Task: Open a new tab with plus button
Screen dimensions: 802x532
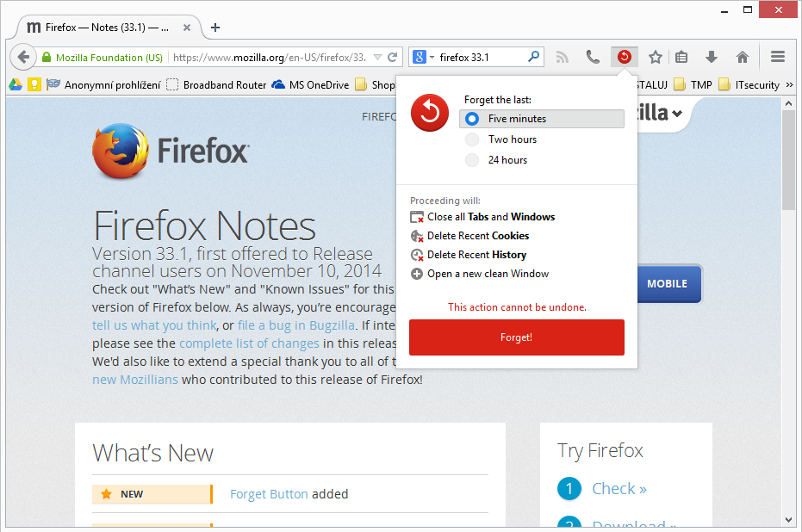Action: click(x=215, y=28)
